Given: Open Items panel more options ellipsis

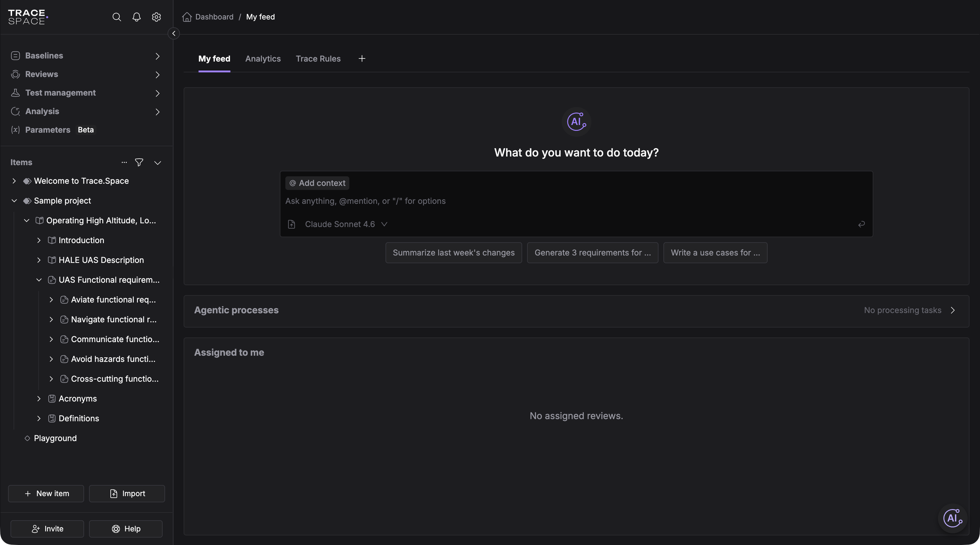Looking at the screenshot, I should 124,162.
